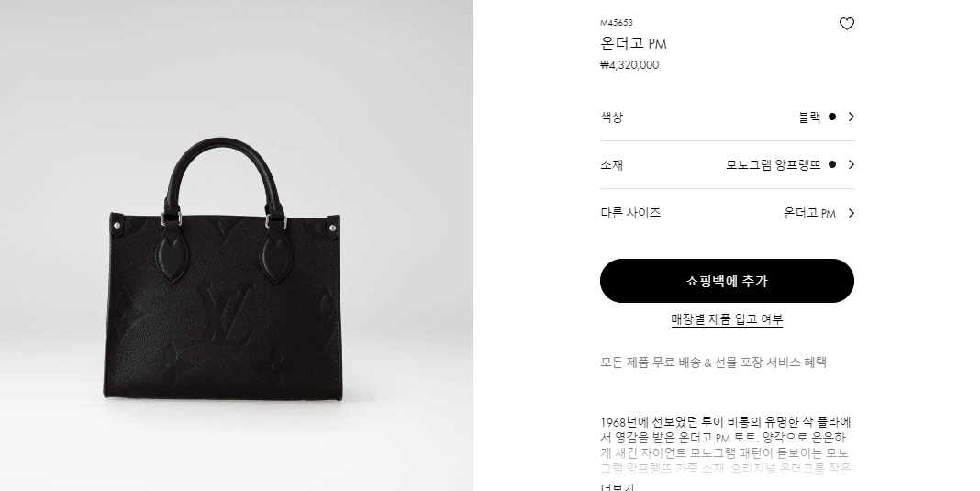Click the 색상 row label
This screenshot has width=980, height=491.
point(611,117)
